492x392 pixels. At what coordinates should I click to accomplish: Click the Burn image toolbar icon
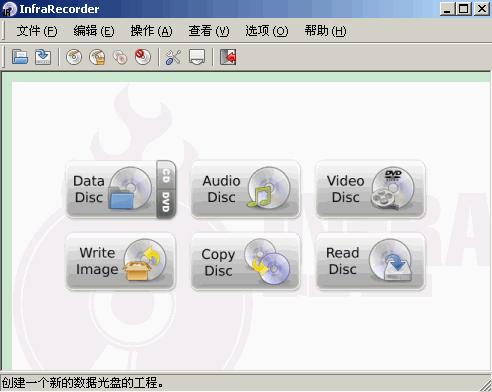pyautogui.click(x=97, y=57)
